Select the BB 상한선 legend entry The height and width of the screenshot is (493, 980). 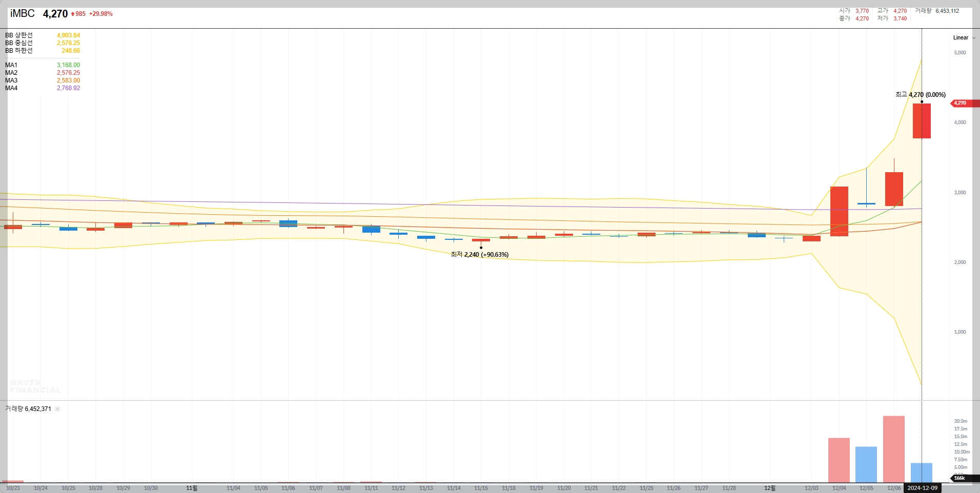point(19,35)
